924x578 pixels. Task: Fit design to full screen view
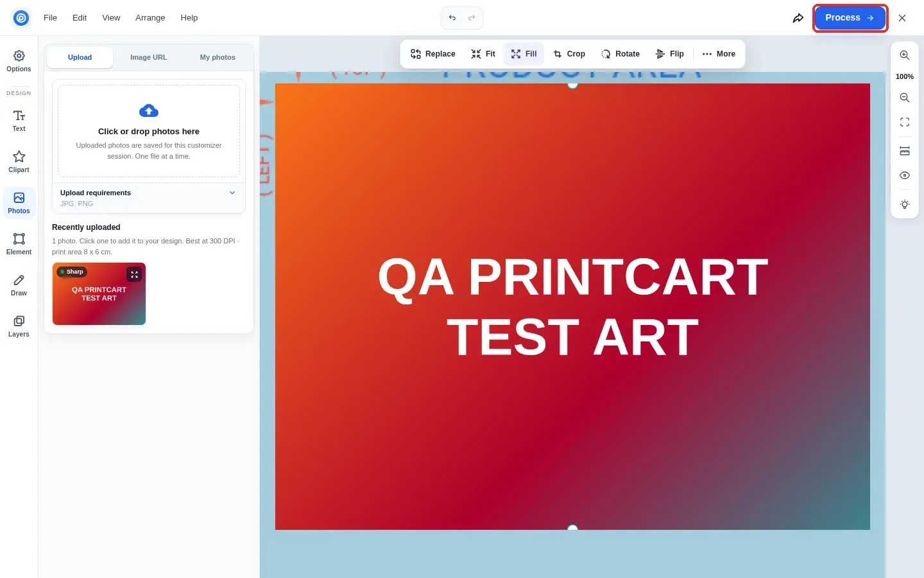(x=905, y=122)
